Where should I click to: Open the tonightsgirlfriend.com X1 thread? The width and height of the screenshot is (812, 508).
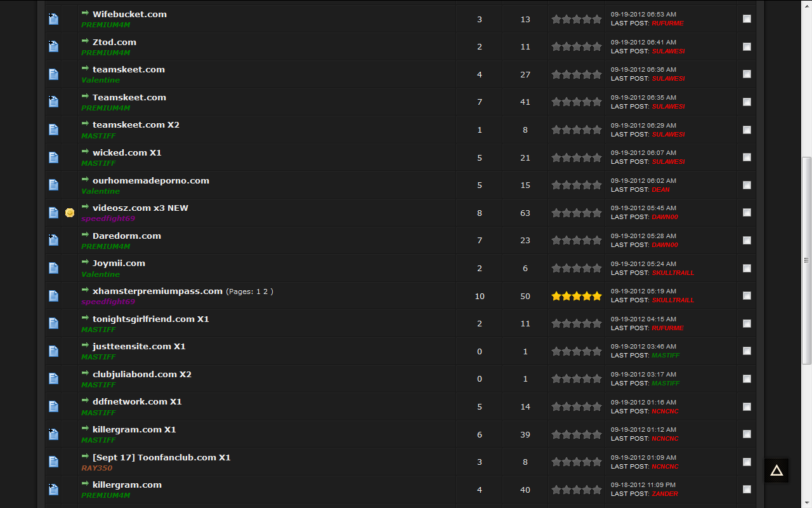[151, 319]
